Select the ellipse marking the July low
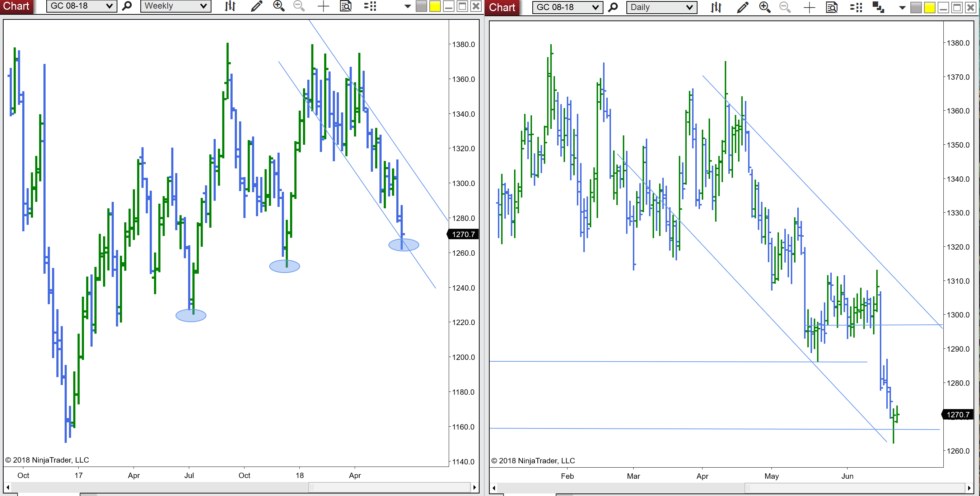The width and height of the screenshot is (980, 496). click(x=191, y=316)
